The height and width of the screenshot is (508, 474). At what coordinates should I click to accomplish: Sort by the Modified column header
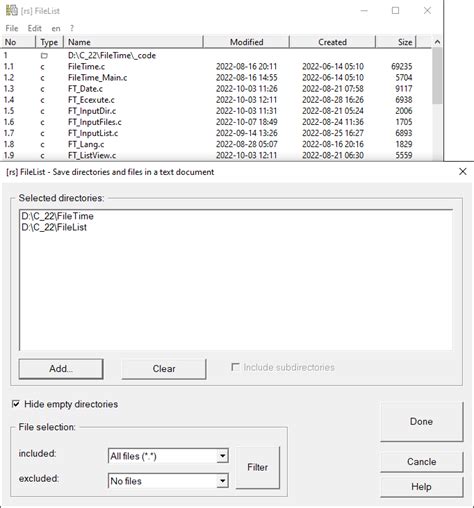click(x=246, y=42)
